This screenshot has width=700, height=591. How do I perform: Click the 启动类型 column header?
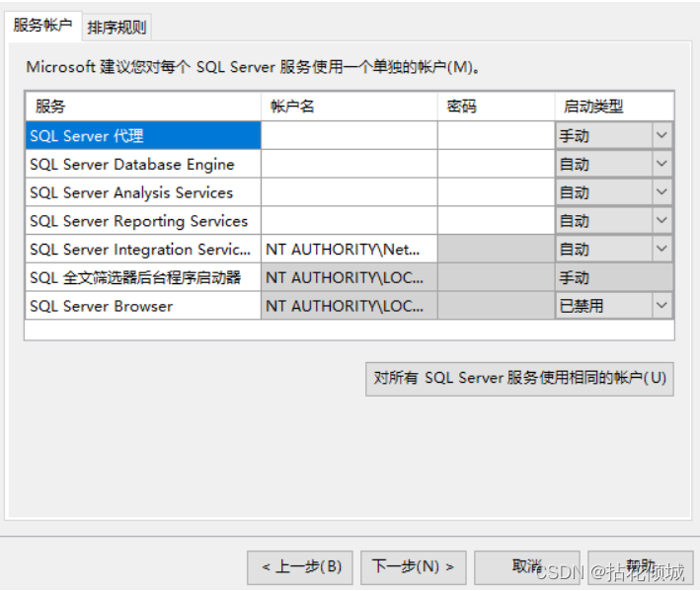[x=614, y=107]
